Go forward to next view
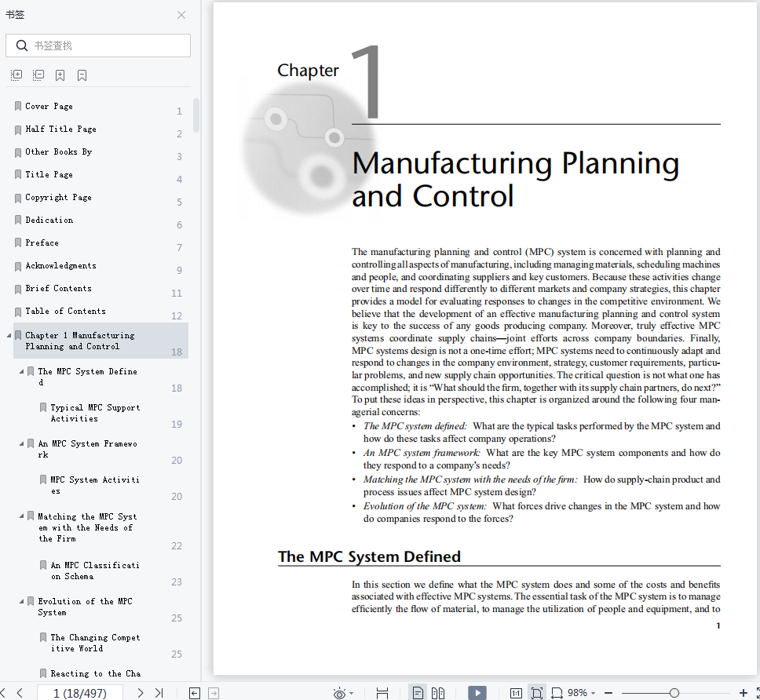Viewport: 760px width, 700px height. [214, 693]
